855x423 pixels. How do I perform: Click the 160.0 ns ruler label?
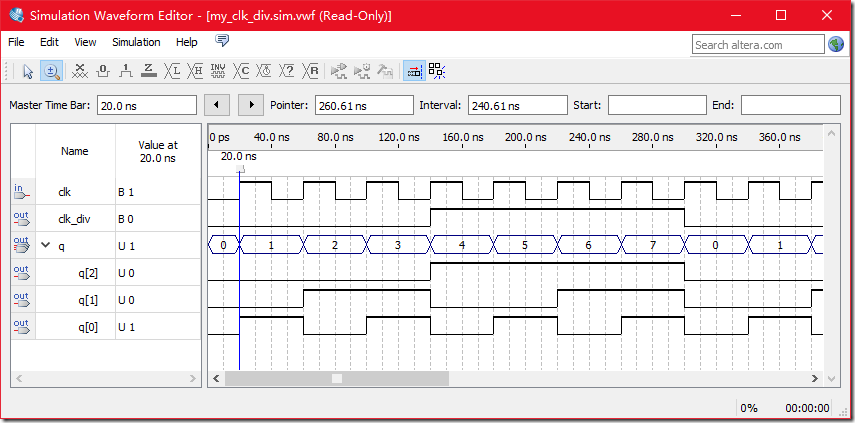462,137
